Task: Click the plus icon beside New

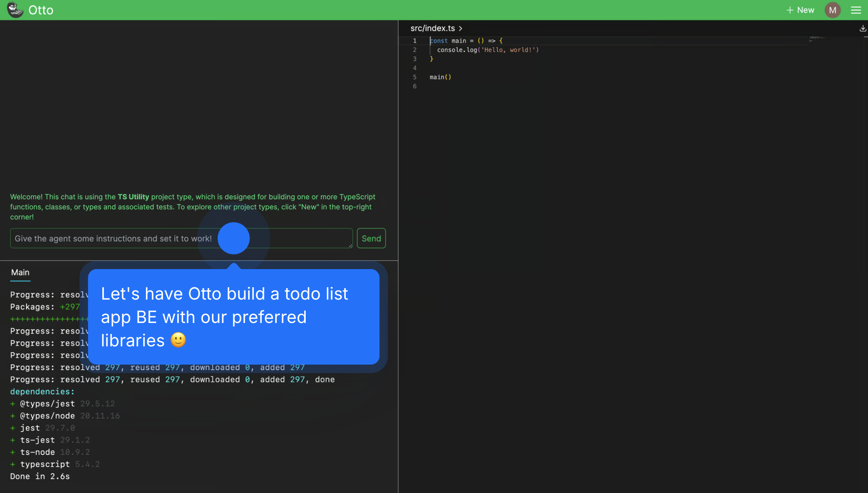Action: [789, 10]
